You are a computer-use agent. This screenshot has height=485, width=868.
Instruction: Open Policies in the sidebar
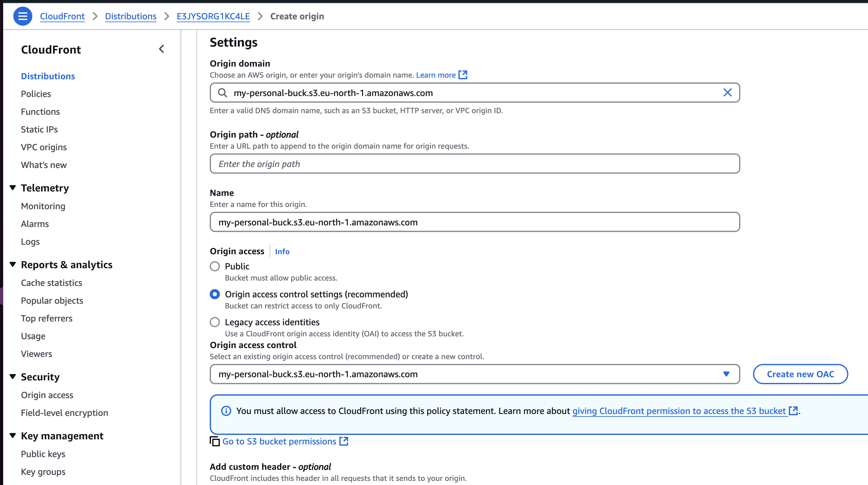tap(36, 94)
